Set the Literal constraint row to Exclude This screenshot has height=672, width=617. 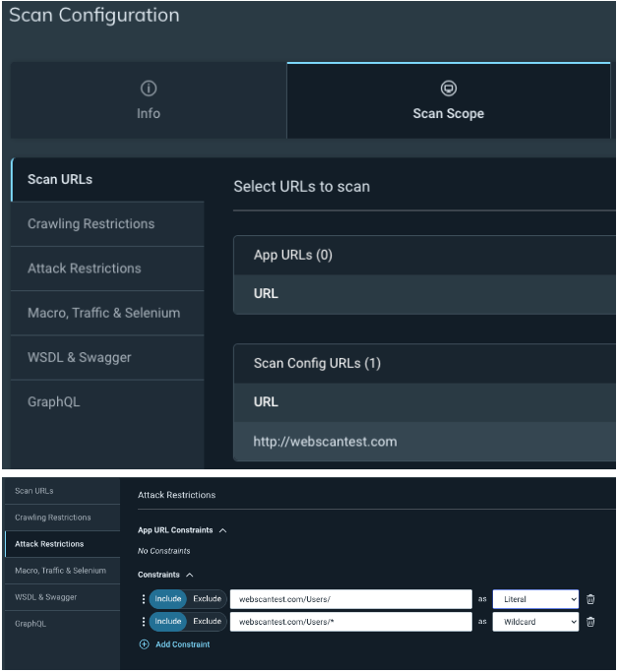(x=207, y=598)
